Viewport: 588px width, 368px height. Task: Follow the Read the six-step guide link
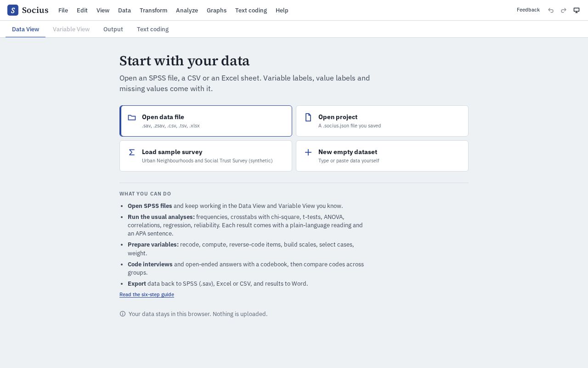pos(147,294)
